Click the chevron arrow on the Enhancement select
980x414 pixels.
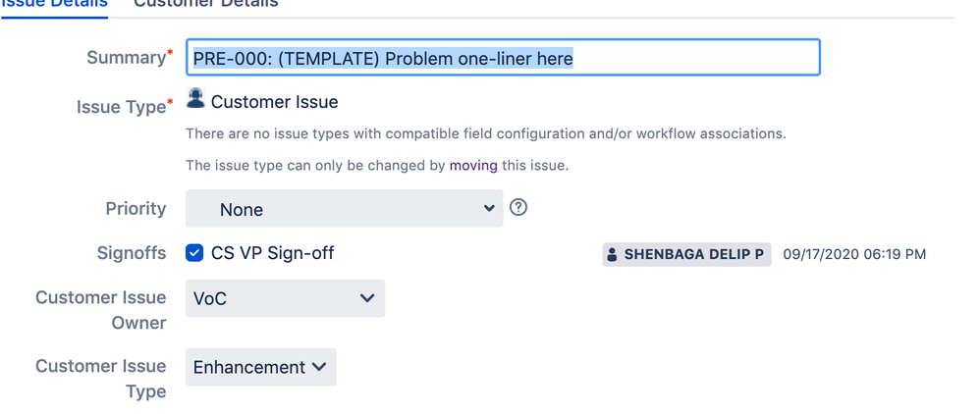[319, 367]
